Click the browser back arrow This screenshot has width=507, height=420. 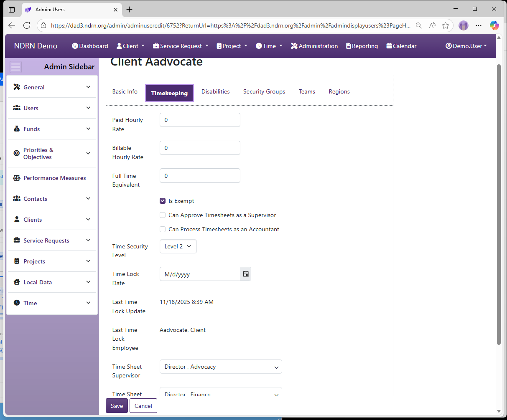pos(12,25)
